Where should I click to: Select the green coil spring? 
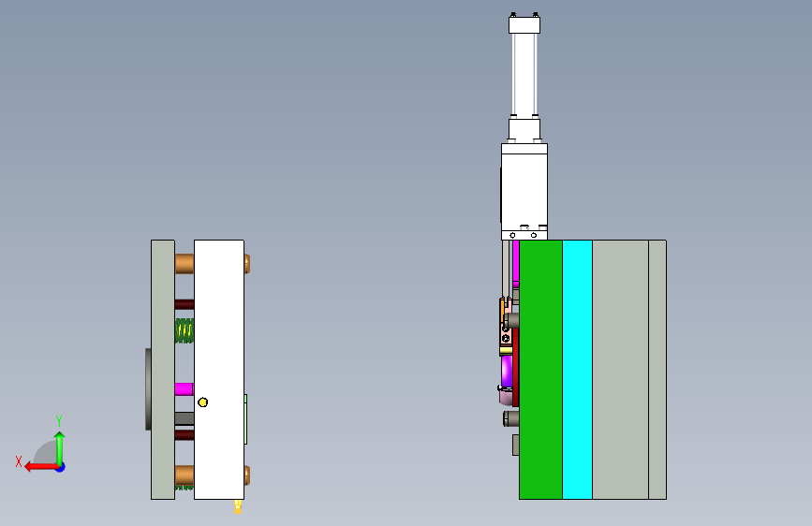click(x=185, y=330)
